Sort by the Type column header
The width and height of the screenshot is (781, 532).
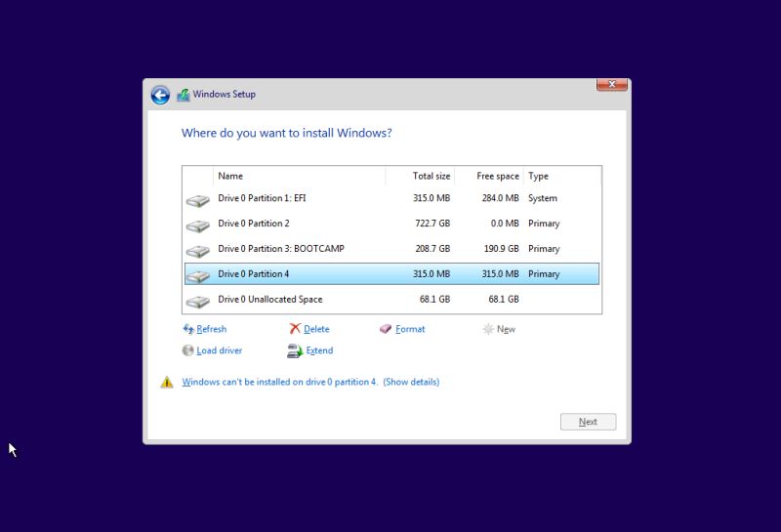[x=562, y=176]
